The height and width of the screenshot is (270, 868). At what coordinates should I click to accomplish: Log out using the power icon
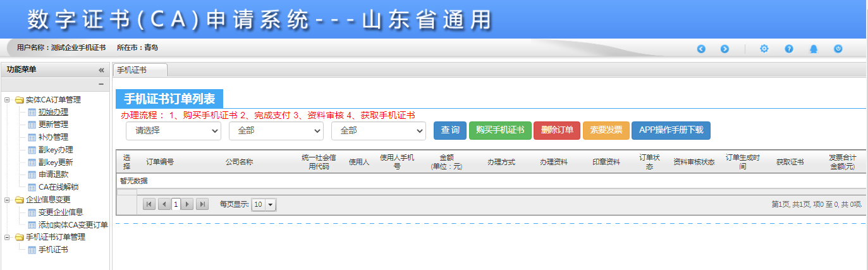pyautogui.click(x=838, y=49)
